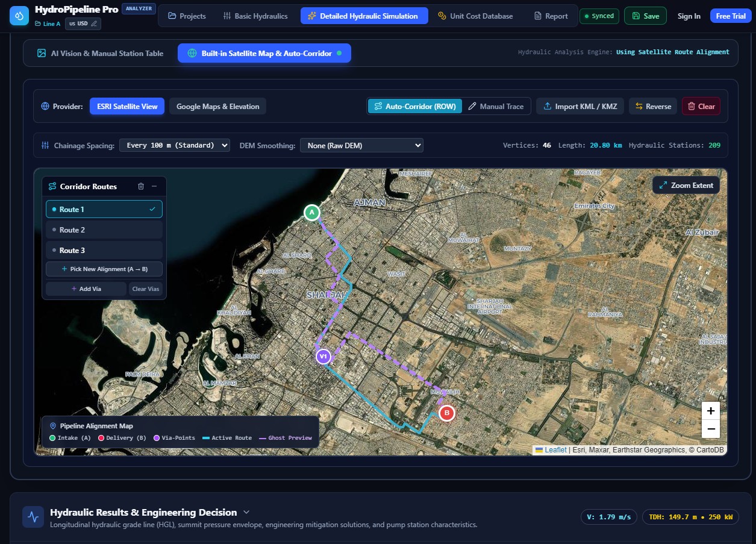Open the Projects tab

click(x=187, y=16)
